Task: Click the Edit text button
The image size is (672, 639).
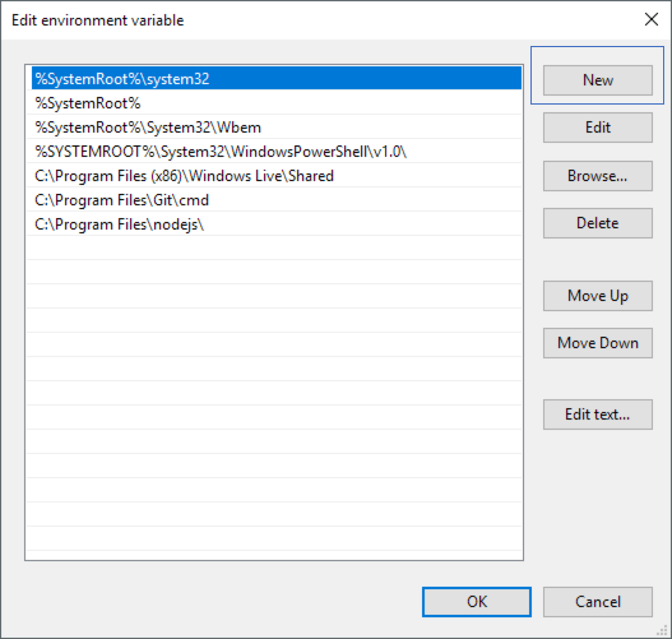Action: click(x=597, y=414)
